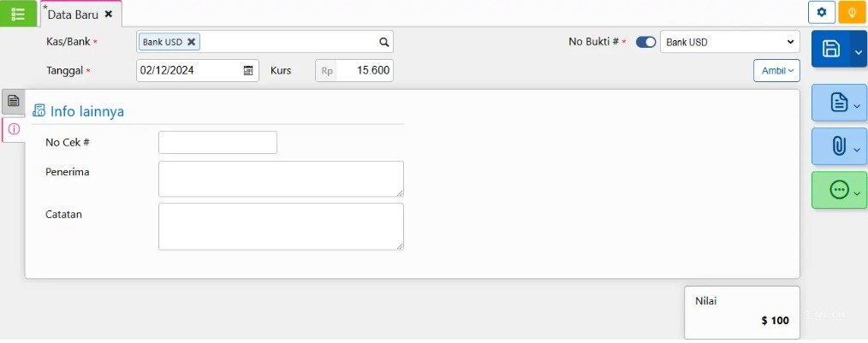Switch to the details document side tab
Viewport: 868px width, 343px height.
coord(14,101)
